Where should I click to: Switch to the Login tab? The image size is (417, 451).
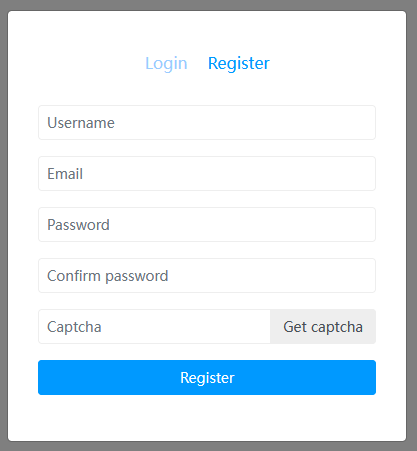click(166, 63)
